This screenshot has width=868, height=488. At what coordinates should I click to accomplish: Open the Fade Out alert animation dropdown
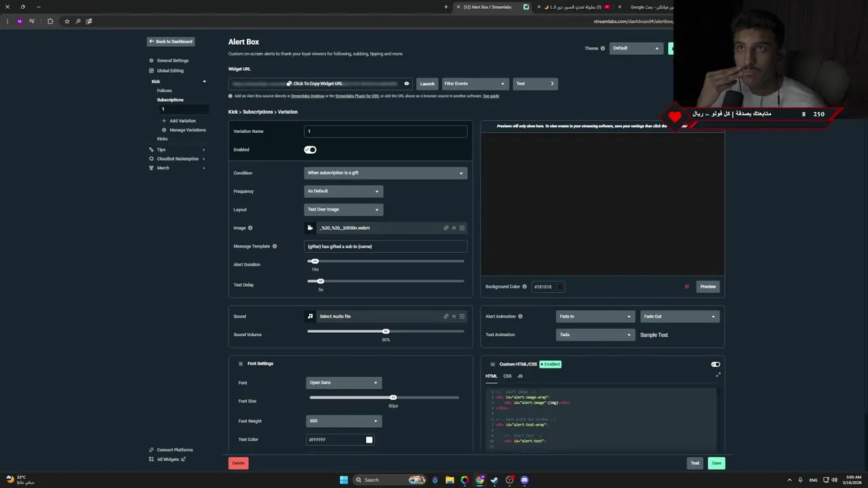tap(679, 317)
